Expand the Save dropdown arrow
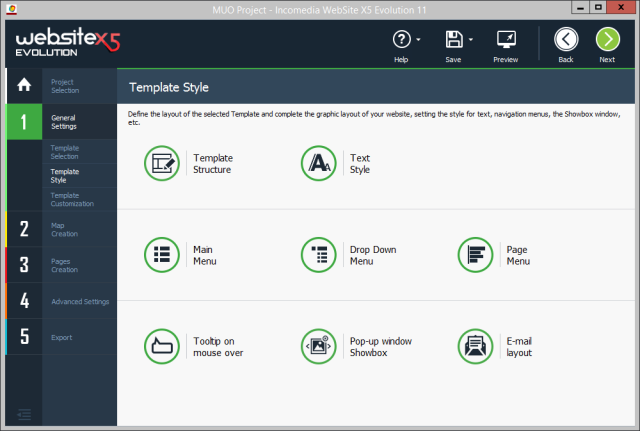This screenshot has height=431, width=640. [471, 40]
